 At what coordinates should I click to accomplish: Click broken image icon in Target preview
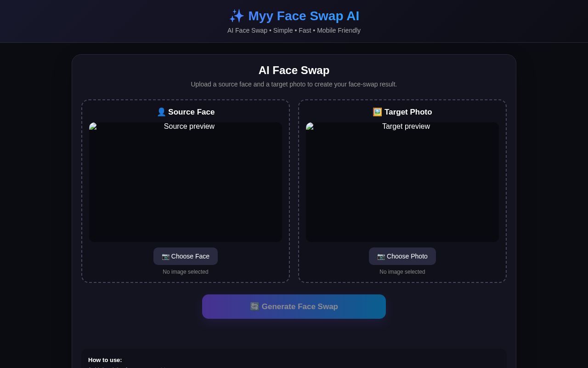tap(310, 126)
